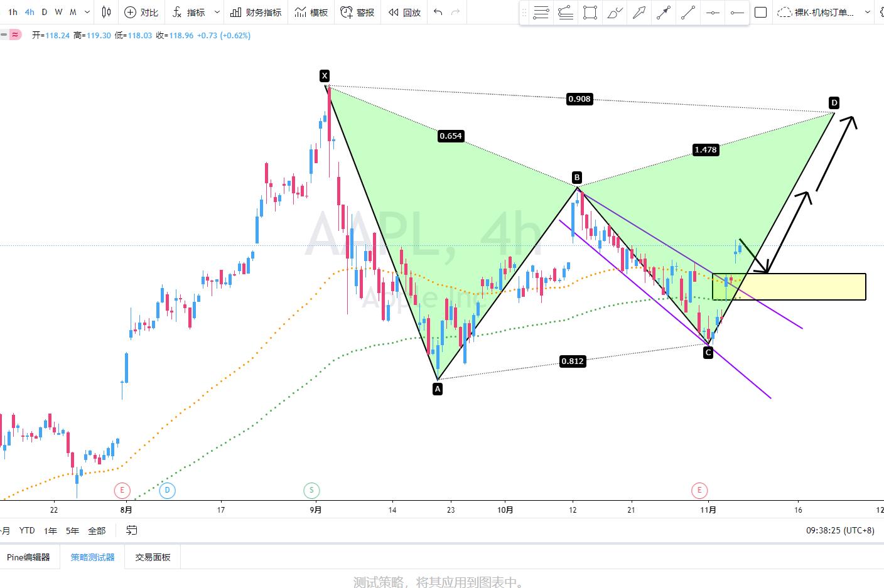Switch to 策略测试器 tab
Screen dimensions: 884x588
pos(92,557)
